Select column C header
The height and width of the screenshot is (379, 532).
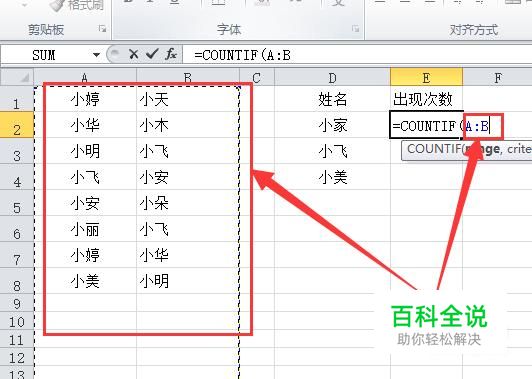pyautogui.click(x=257, y=78)
